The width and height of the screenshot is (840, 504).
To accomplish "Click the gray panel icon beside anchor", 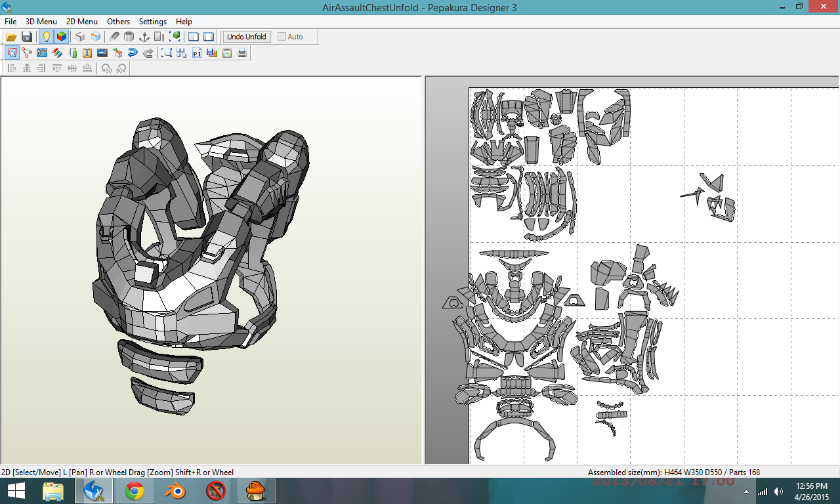I will 159,37.
